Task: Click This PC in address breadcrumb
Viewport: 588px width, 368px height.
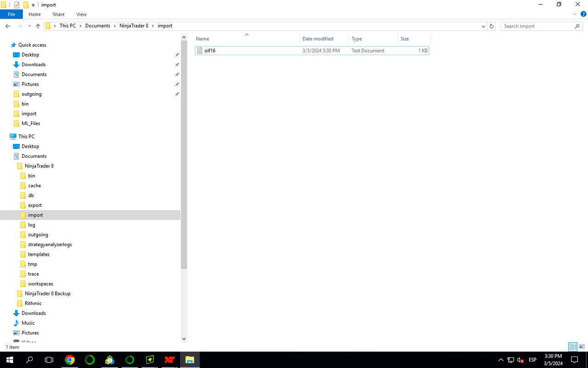Action: pyautogui.click(x=68, y=26)
